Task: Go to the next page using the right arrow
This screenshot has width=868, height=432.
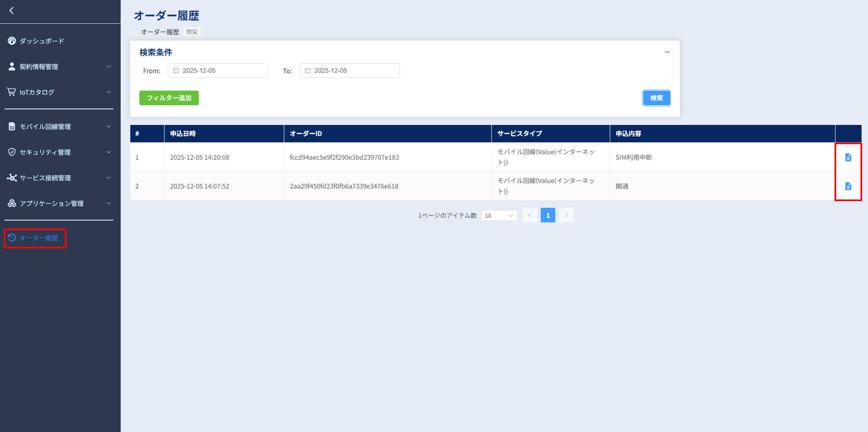Action: coord(566,215)
